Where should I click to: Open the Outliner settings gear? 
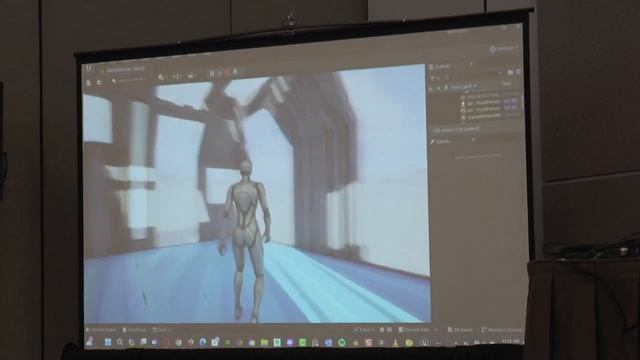[x=518, y=72]
